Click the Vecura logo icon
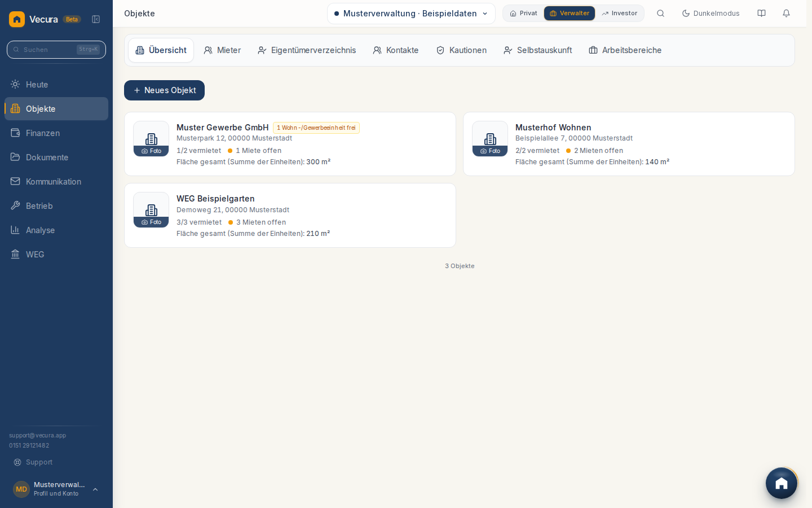The height and width of the screenshot is (508, 812). tap(17, 19)
